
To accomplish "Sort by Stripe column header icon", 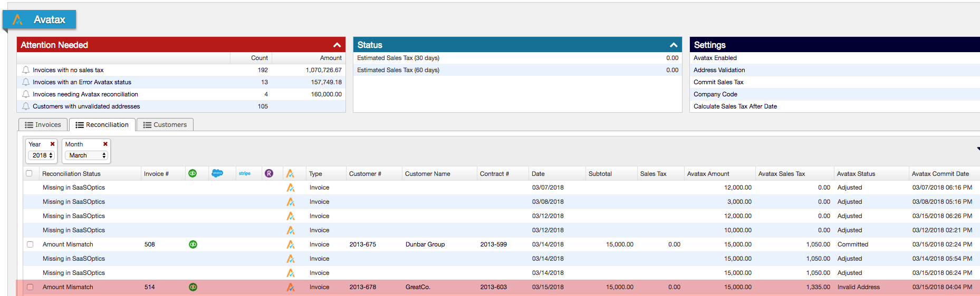I will 245,173.
